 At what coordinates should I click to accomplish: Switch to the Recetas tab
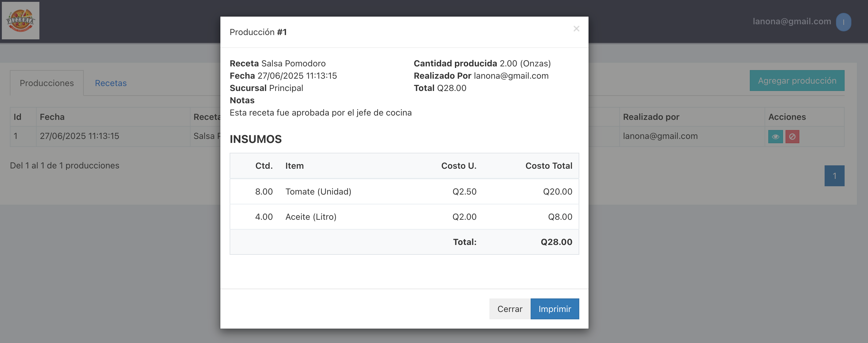[111, 83]
